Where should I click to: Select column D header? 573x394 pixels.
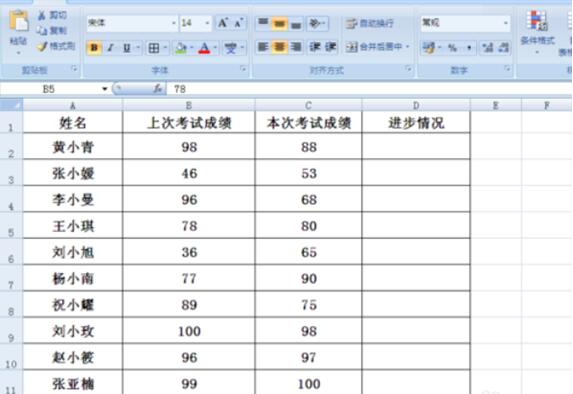416,106
